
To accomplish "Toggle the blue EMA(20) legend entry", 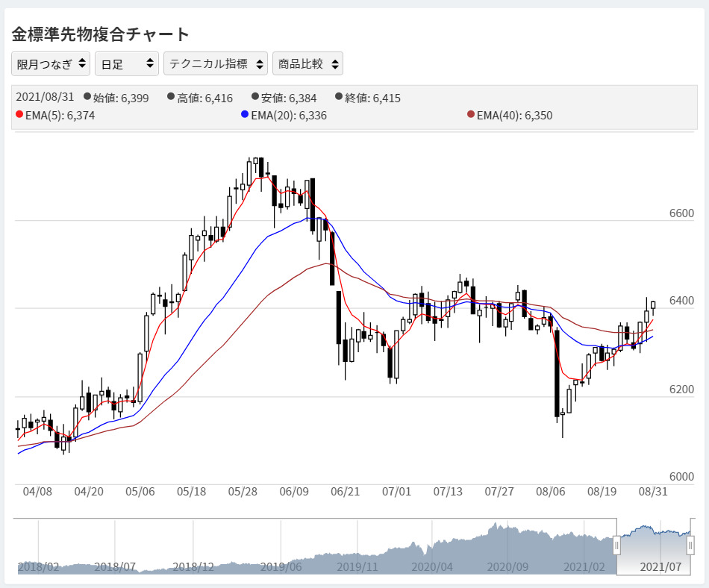I will point(284,115).
